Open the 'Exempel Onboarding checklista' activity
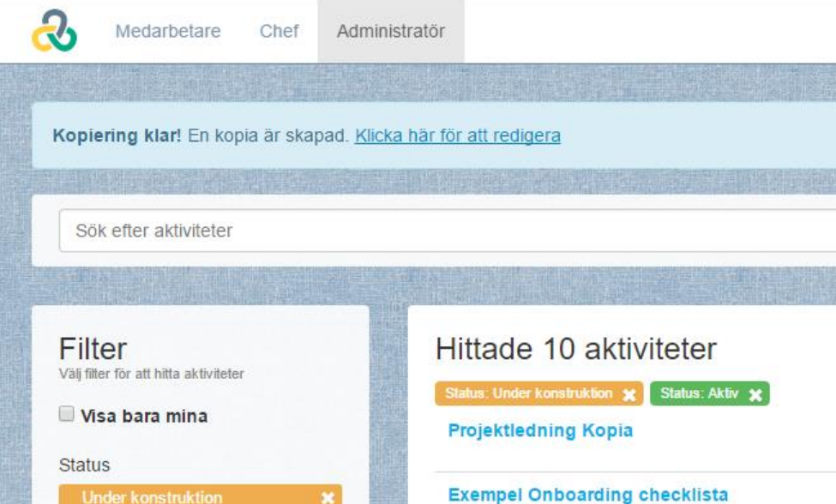Image resolution: width=836 pixels, height=504 pixels. tap(587, 495)
